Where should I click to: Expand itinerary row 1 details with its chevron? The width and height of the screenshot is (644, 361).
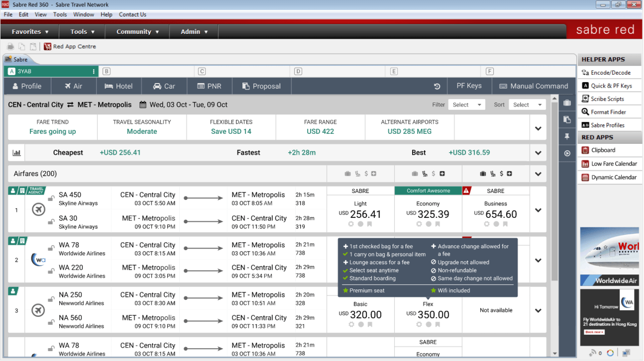538,210
